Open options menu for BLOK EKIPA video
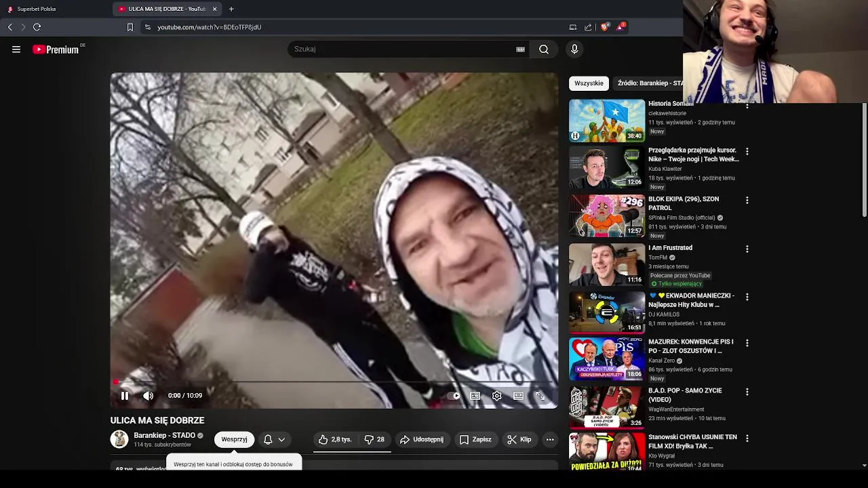Image resolution: width=868 pixels, height=488 pixels. (x=747, y=201)
